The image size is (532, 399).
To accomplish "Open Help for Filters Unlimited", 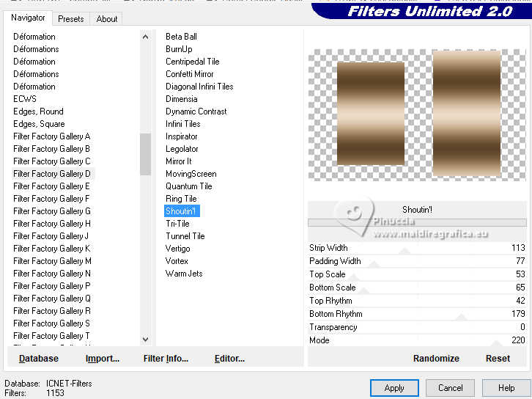I will [506, 388].
